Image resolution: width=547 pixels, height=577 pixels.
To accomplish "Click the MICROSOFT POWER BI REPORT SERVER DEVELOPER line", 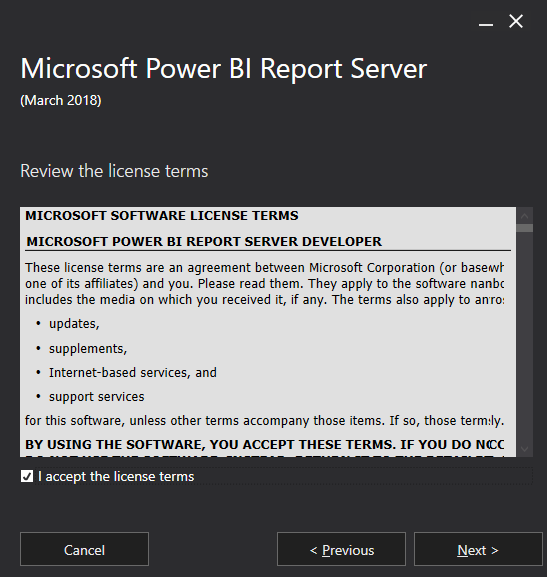I will [204, 242].
